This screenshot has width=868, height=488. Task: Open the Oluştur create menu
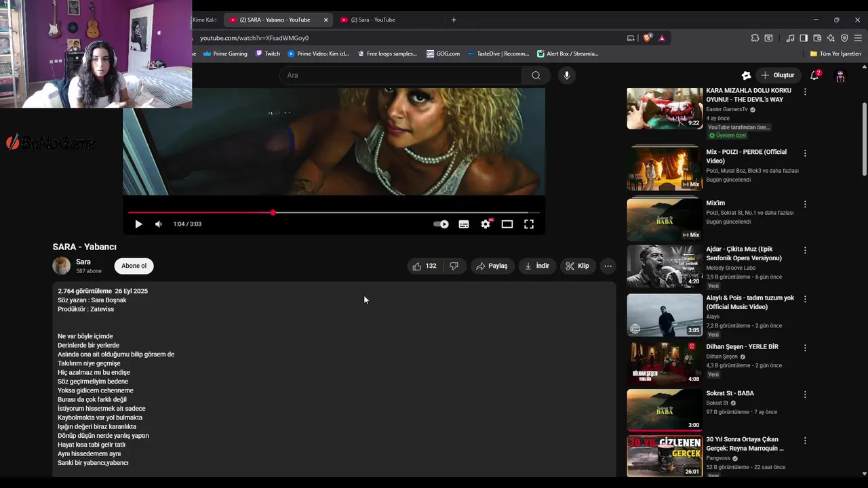[778, 75]
